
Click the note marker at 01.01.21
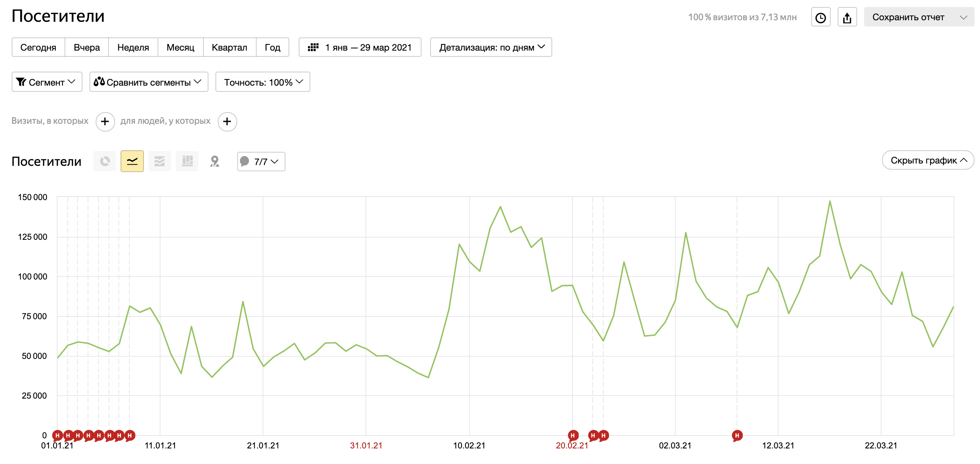57,436
